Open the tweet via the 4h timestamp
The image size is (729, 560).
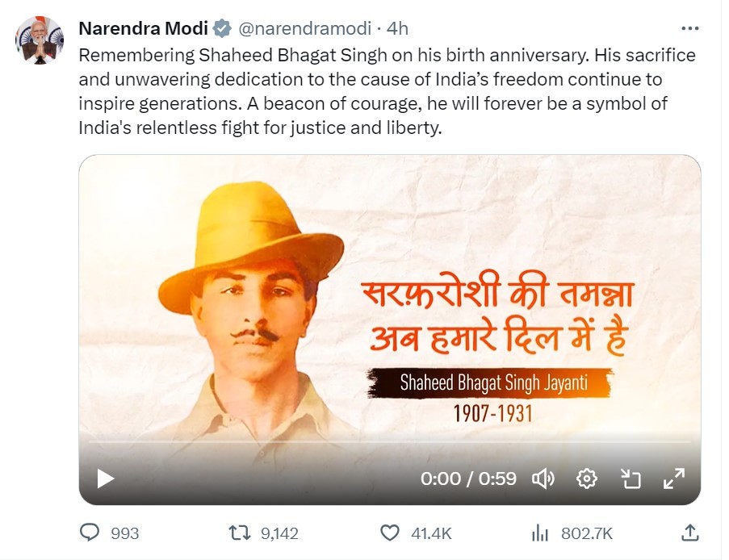pos(398,28)
